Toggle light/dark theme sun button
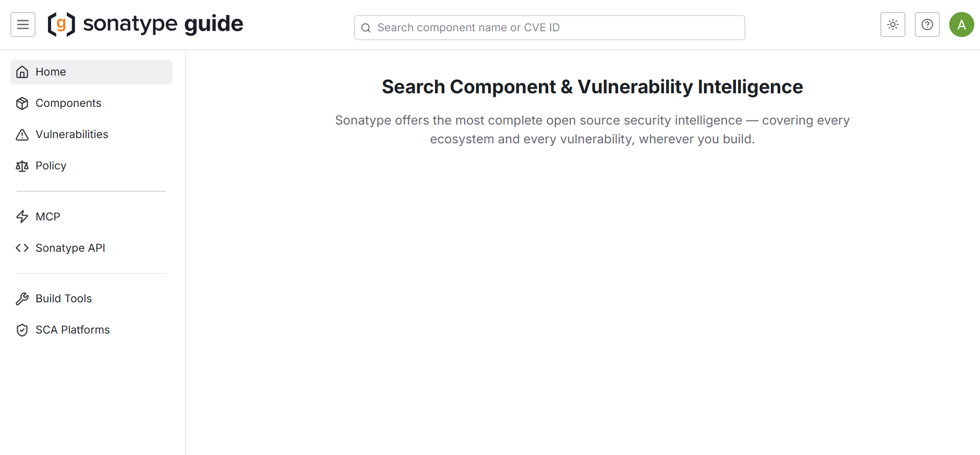 (x=892, y=24)
